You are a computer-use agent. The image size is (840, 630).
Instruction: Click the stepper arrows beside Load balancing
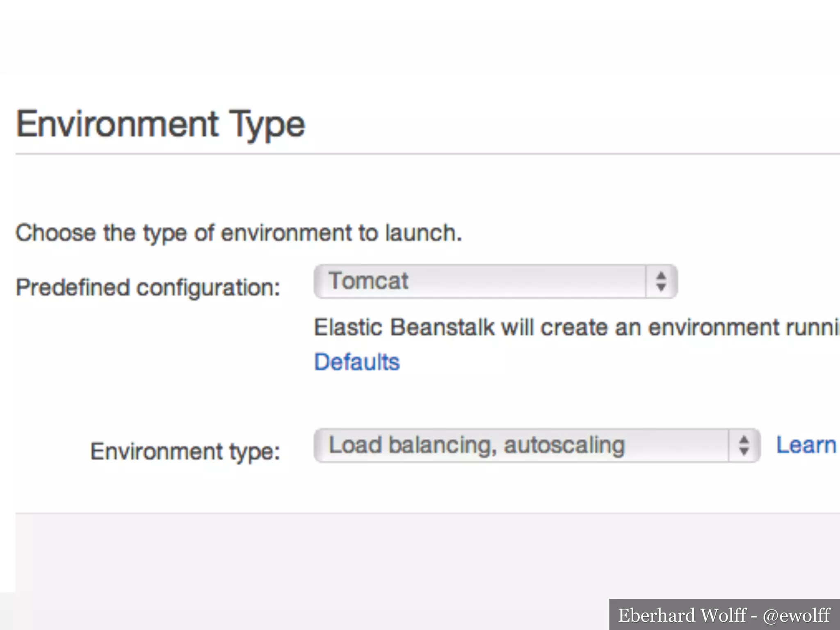click(744, 445)
